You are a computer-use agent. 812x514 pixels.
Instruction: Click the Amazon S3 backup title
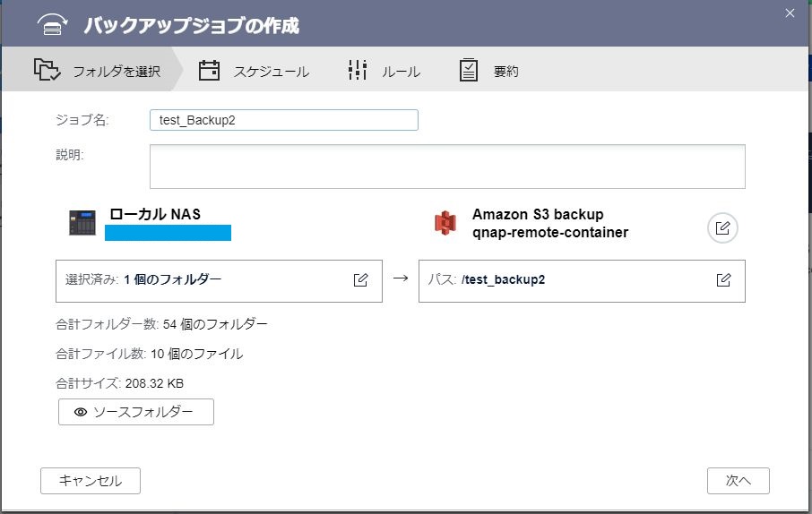click(x=538, y=214)
